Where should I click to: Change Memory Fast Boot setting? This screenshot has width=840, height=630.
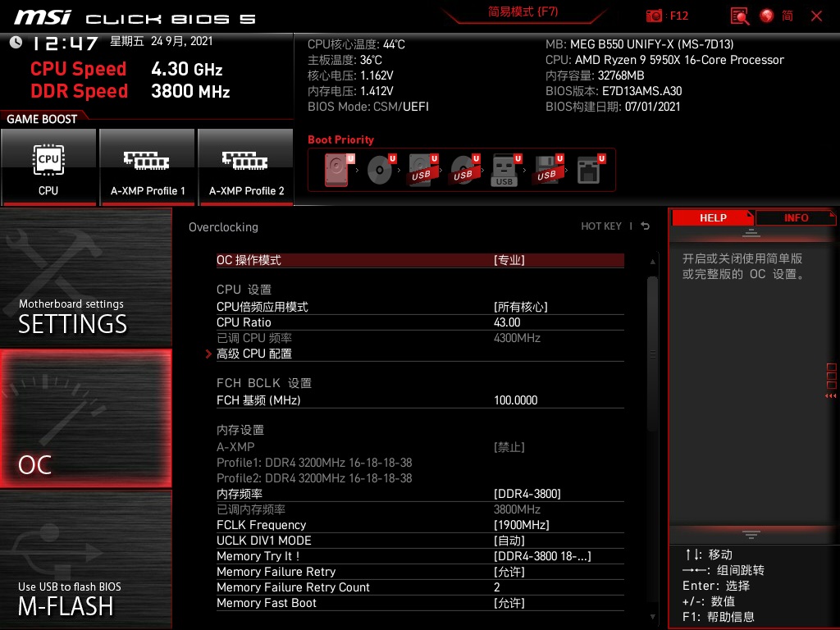point(420,603)
